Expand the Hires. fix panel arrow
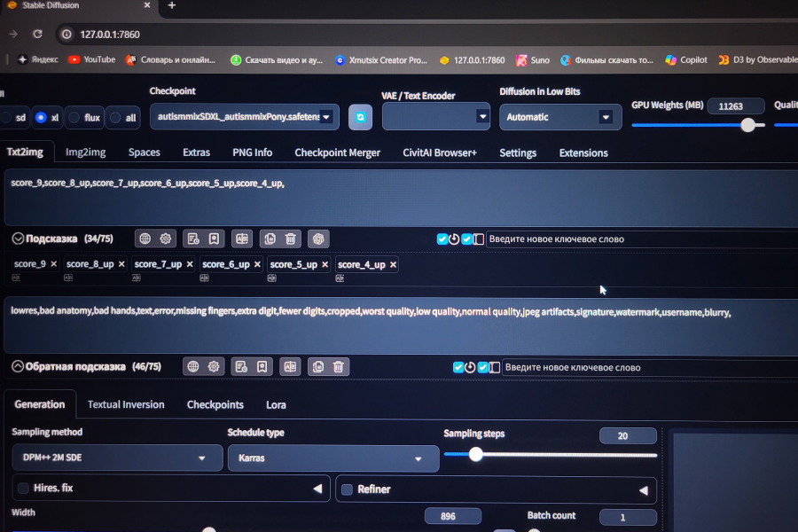Screen dimensions: 798x532 pyautogui.click(x=317, y=489)
